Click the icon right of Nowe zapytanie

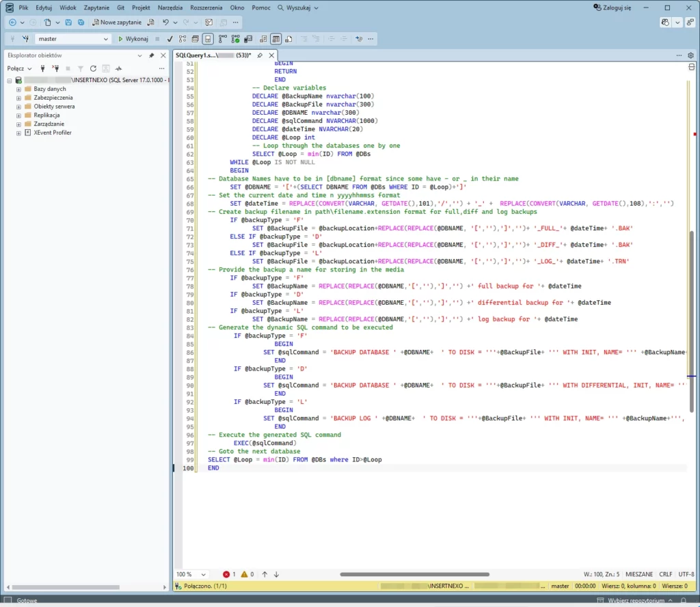coord(151,23)
